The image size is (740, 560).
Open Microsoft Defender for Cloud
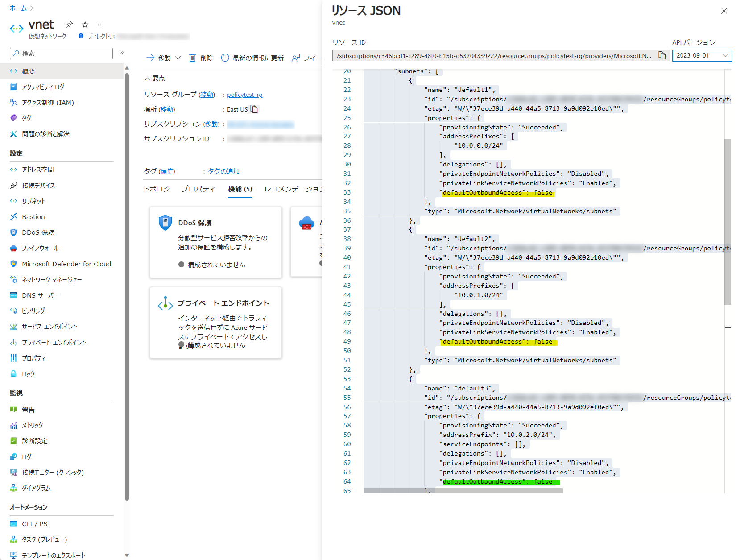(x=66, y=264)
